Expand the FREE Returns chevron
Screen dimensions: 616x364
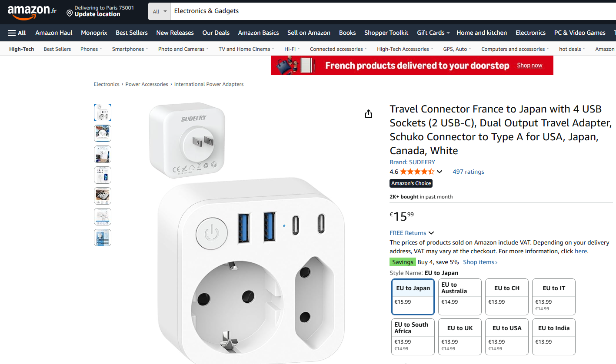tap(431, 233)
